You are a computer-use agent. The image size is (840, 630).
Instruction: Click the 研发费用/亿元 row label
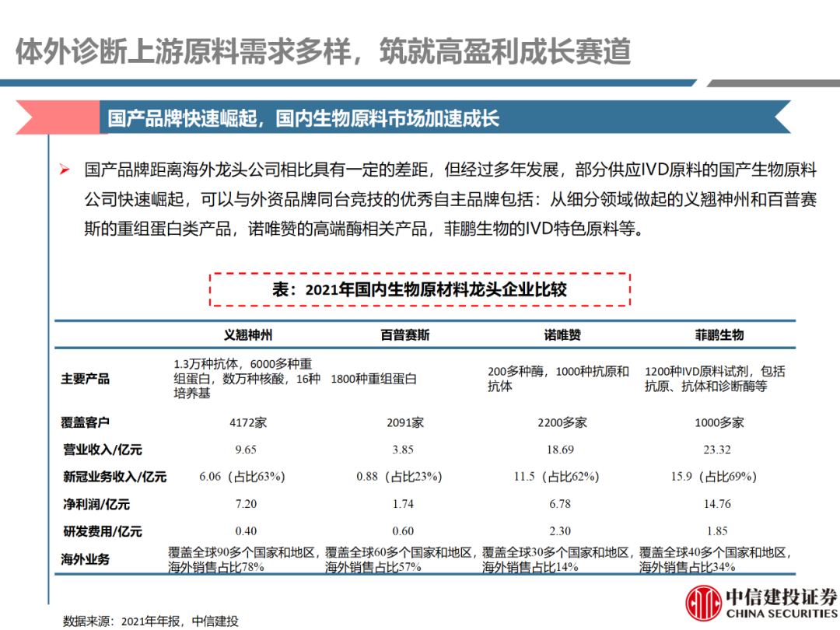tap(103, 531)
